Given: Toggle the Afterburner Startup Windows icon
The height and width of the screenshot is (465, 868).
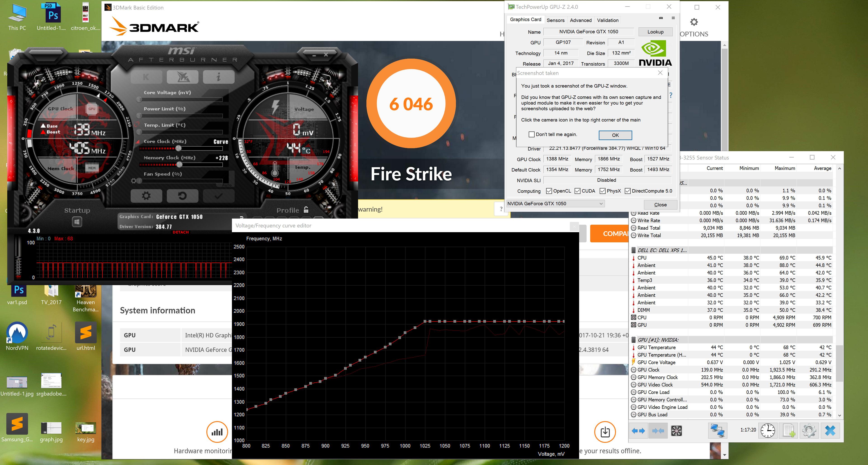Looking at the screenshot, I should [77, 222].
